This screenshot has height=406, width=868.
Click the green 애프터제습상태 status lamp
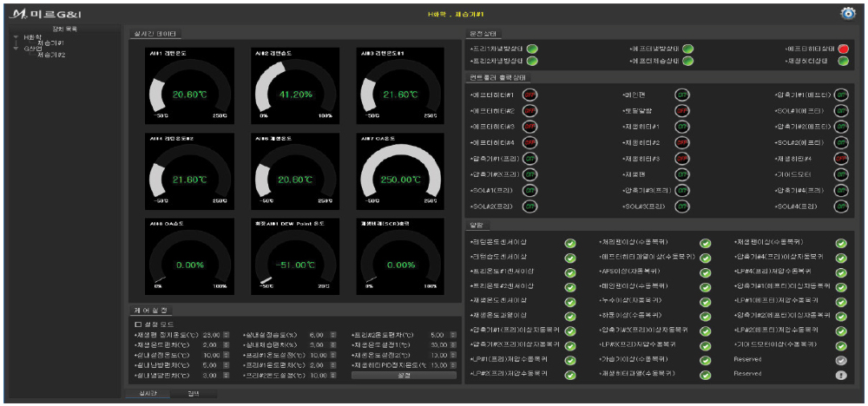tap(687, 61)
